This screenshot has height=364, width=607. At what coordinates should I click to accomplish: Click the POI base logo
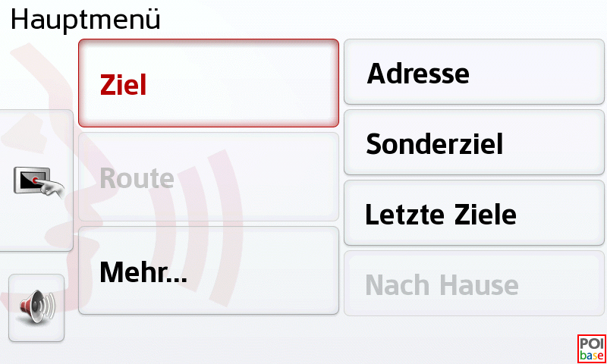point(592,349)
